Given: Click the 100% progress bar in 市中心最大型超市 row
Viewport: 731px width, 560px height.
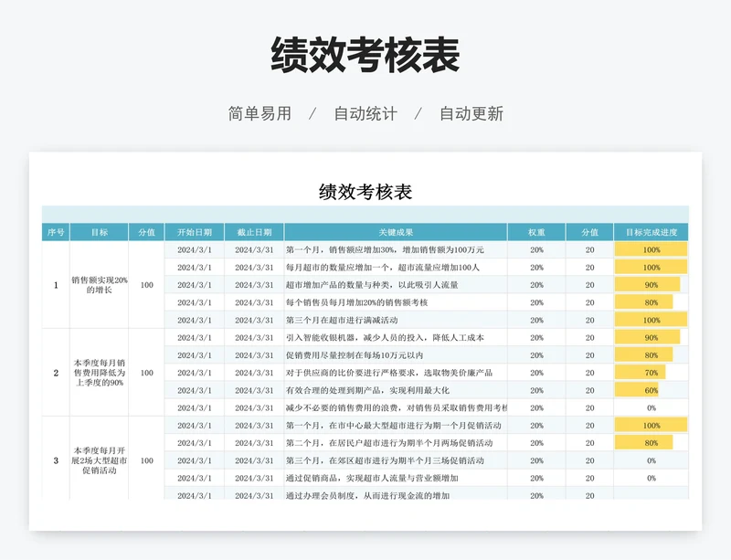Looking at the screenshot, I should point(652,425).
